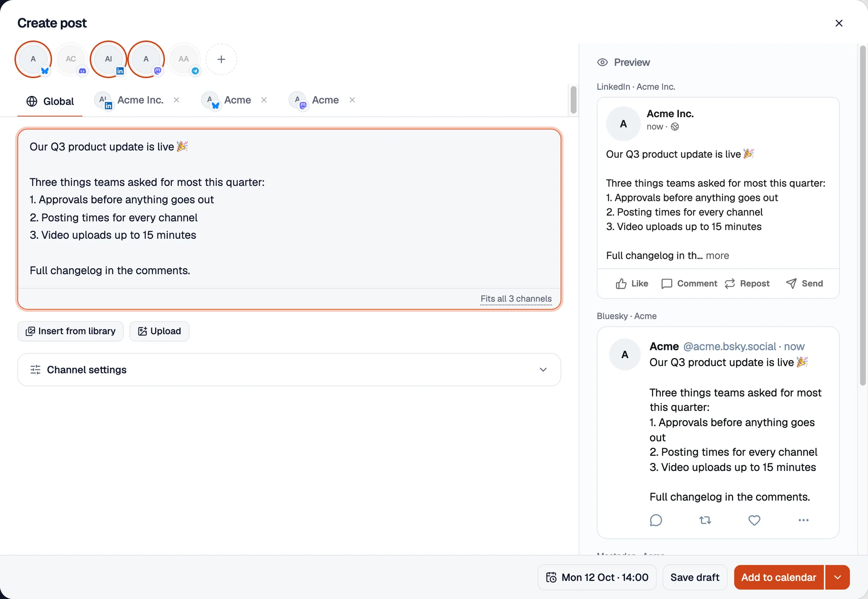Click the Acme Inc. avatar in LinkedIn preview
This screenshot has width=868, height=599.
coord(623,124)
